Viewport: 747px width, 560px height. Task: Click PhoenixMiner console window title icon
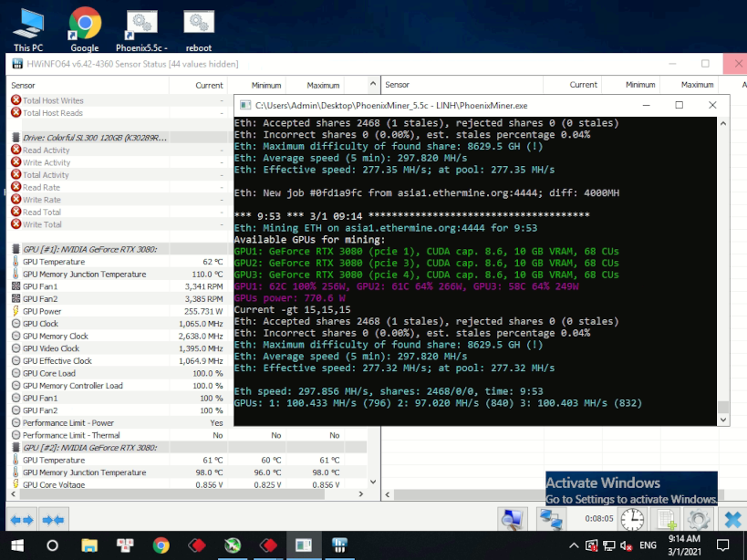coord(245,105)
